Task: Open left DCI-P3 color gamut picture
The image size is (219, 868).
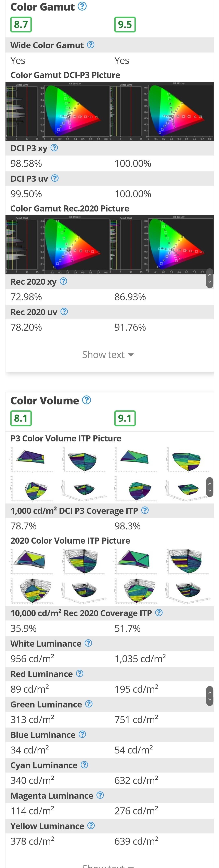Action: pyautogui.click(x=58, y=111)
